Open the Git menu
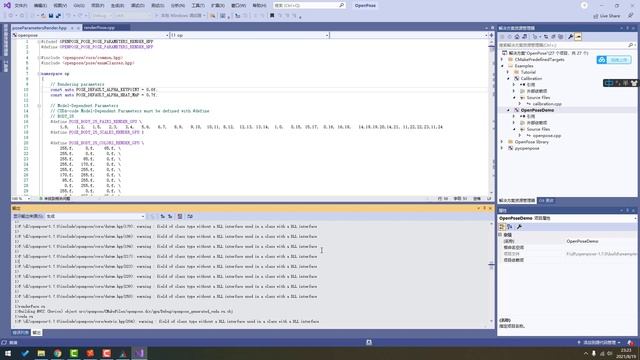640x360 pixels. [x=79, y=6]
